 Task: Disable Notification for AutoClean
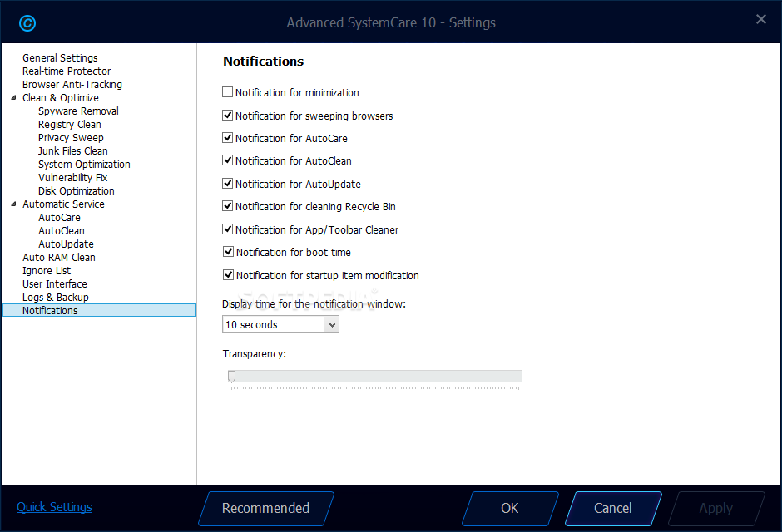[x=227, y=160]
